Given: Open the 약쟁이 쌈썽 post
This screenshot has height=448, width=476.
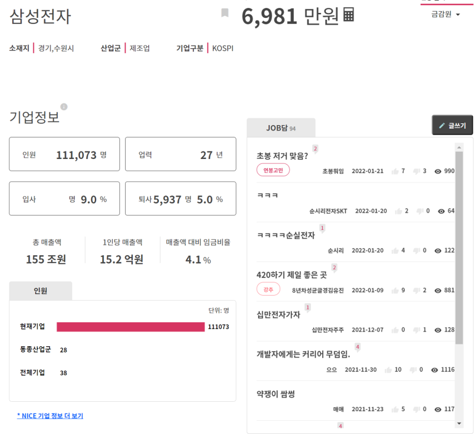Looking at the screenshot, I should pos(276,394).
